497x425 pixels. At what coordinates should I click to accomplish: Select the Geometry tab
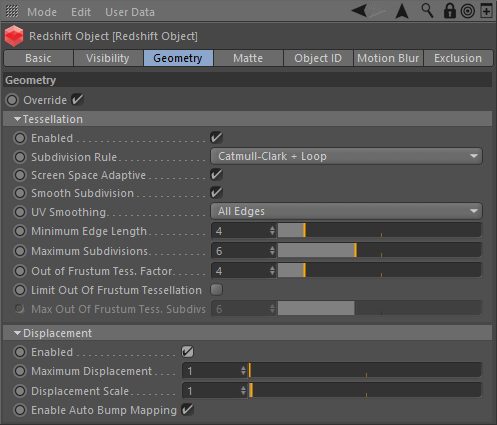tap(178, 58)
